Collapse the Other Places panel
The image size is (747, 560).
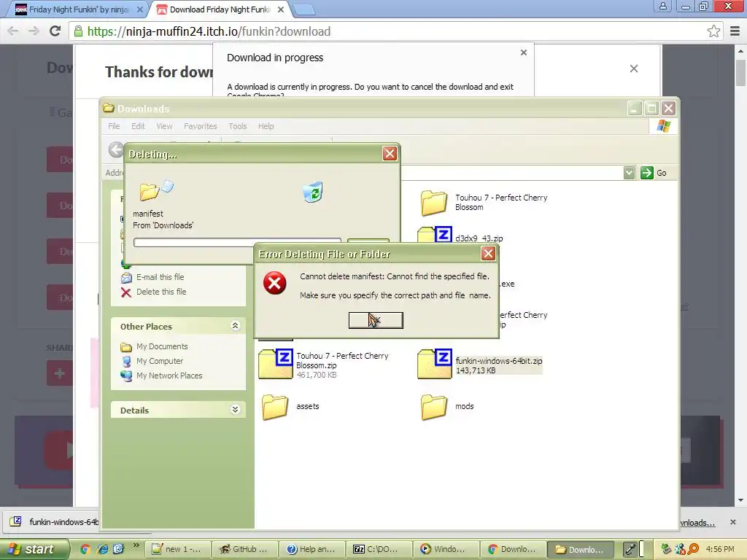pos(235,326)
